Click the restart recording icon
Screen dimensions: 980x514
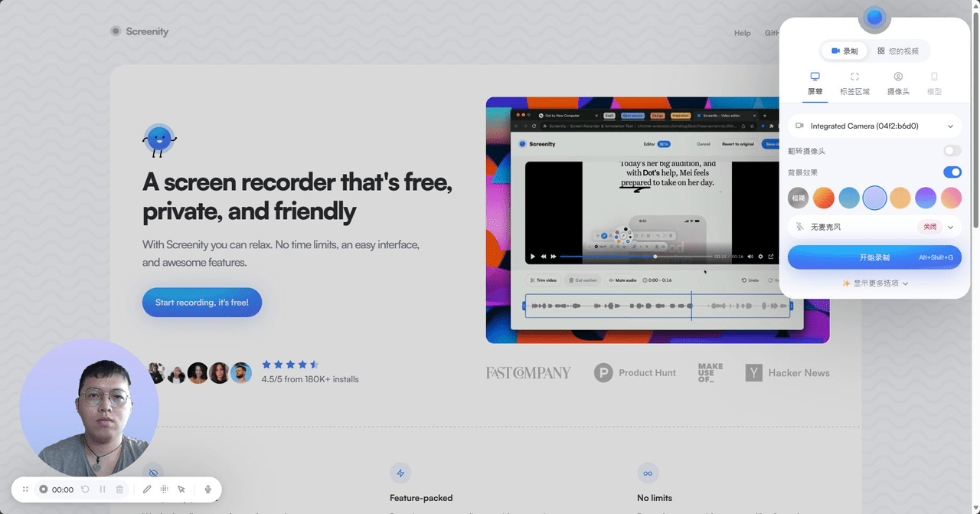pyautogui.click(x=85, y=489)
